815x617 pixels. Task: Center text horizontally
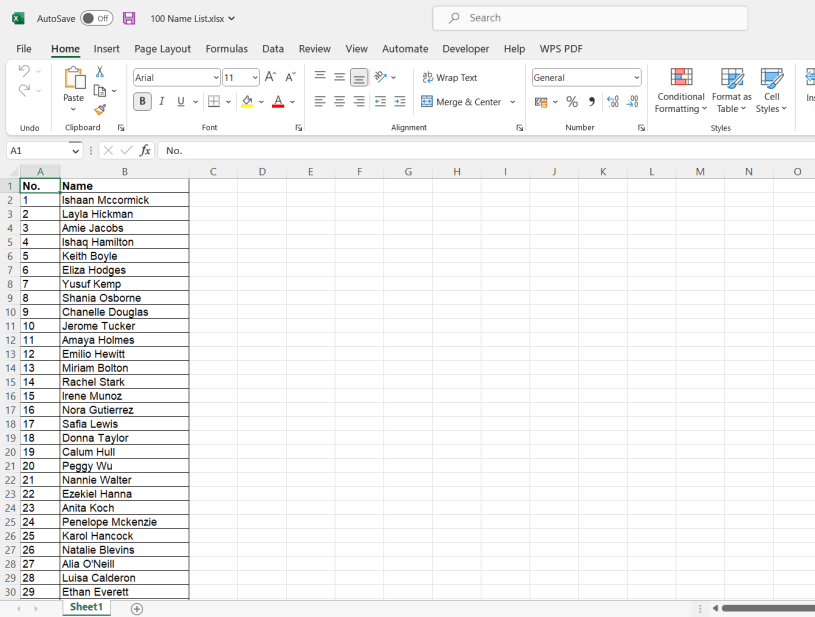pos(339,101)
